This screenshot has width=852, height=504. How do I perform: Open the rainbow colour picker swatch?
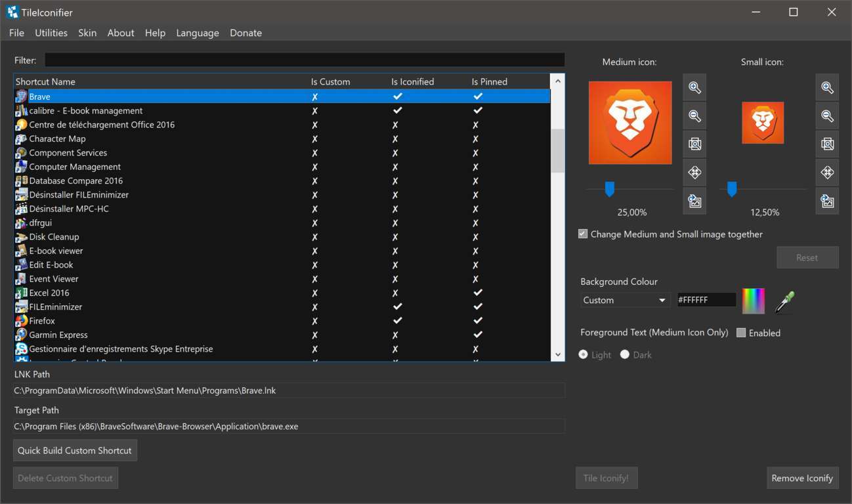coord(754,301)
